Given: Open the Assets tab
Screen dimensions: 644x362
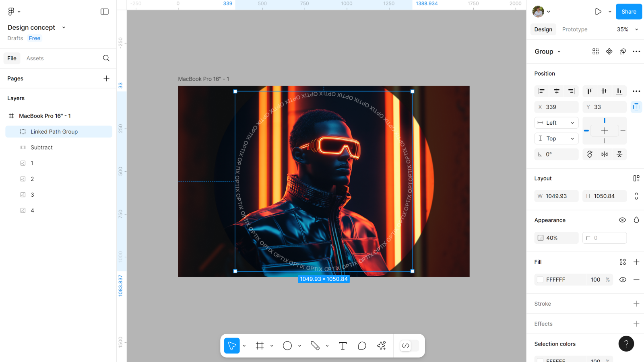Looking at the screenshot, I should click(x=35, y=58).
